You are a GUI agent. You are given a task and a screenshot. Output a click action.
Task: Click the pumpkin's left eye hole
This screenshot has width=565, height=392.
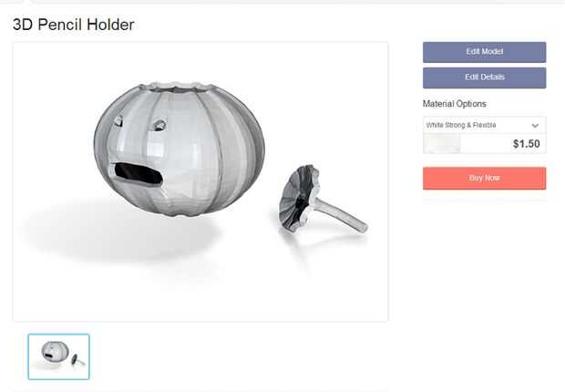(x=118, y=120)
